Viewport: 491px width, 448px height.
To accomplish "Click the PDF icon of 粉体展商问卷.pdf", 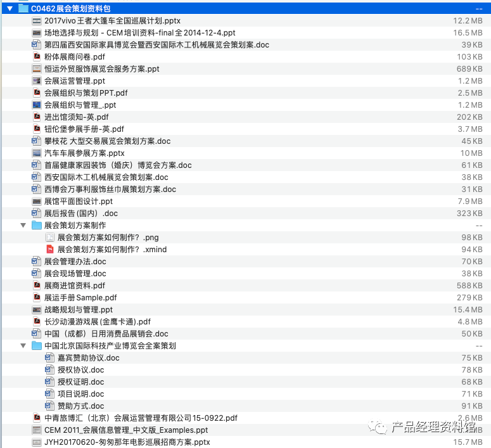I will click(x=37, y=56).
